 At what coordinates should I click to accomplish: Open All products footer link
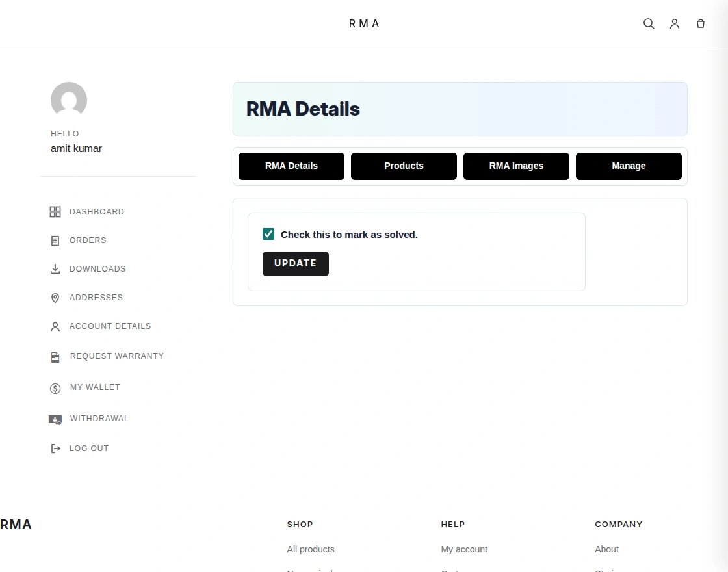click(x=311, y=549)
